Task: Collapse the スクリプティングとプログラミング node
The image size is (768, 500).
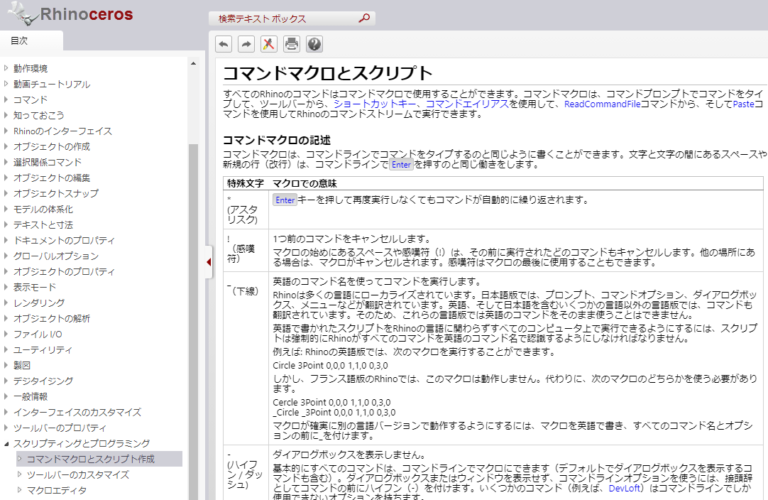Action: (x=6, y=444)
